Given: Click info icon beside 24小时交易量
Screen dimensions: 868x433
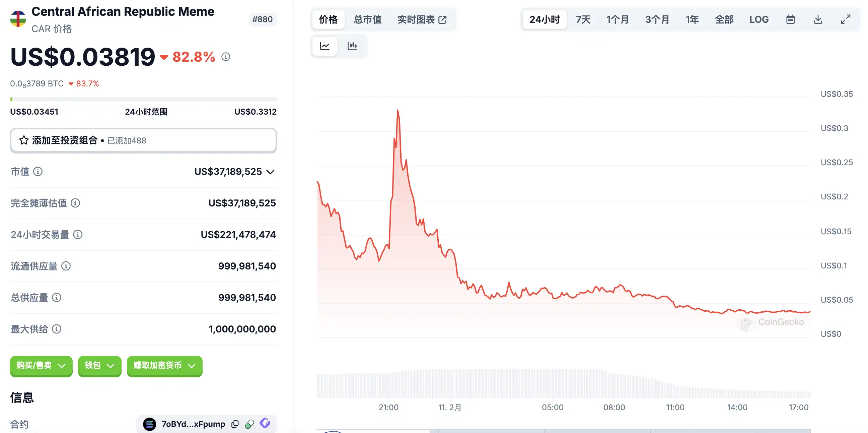Looking at the screenshot, I should click(78, 234).
